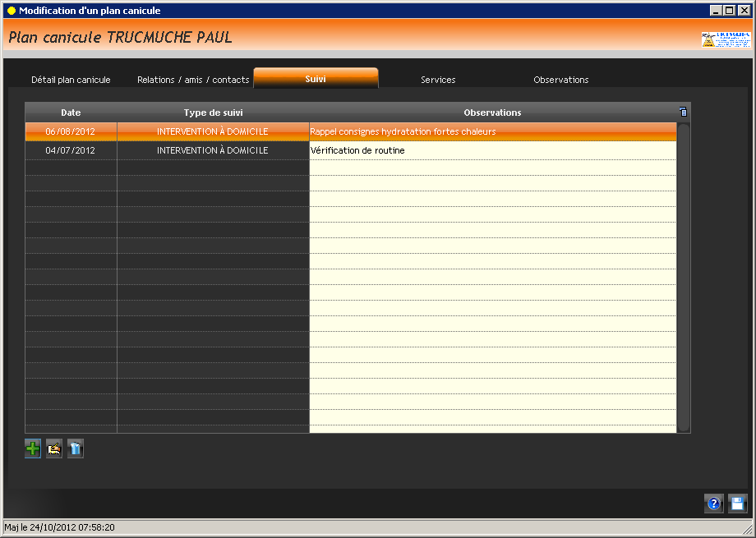Viewport: 756px width, 538px height.
Task: Select the 04/07/2012 date cell
Action: [71, 150]
